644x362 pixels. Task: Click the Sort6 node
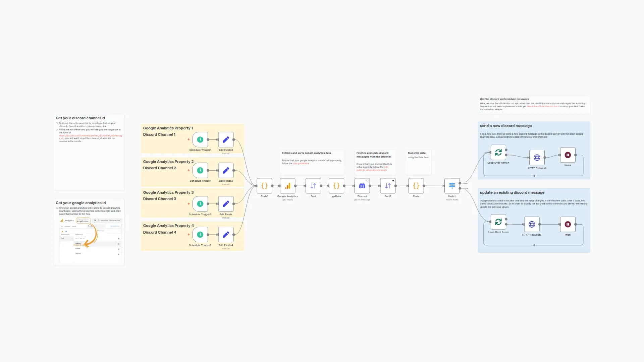(388, 186)
